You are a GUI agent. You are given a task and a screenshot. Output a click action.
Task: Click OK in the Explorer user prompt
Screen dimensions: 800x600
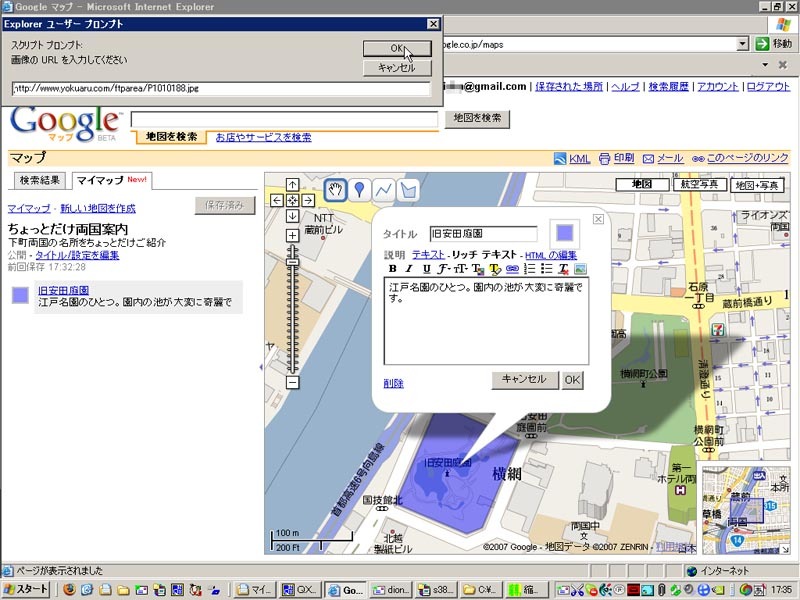tap(397, 48)
